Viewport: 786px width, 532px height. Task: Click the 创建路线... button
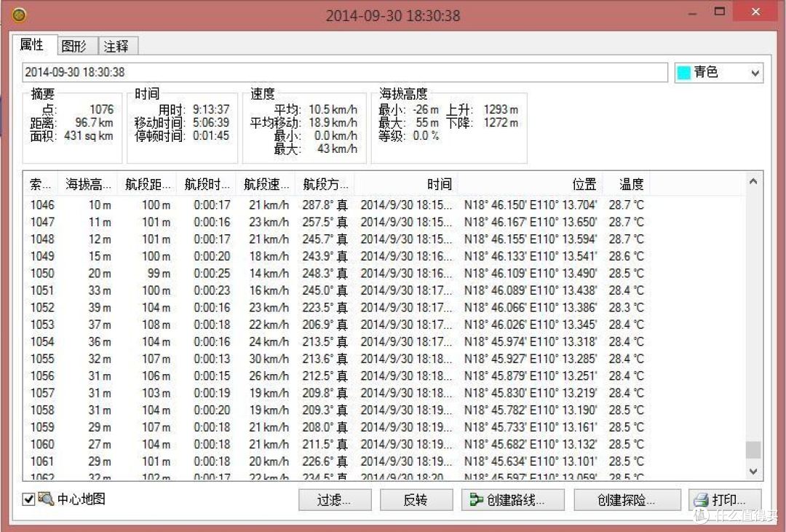pos(513,500)
